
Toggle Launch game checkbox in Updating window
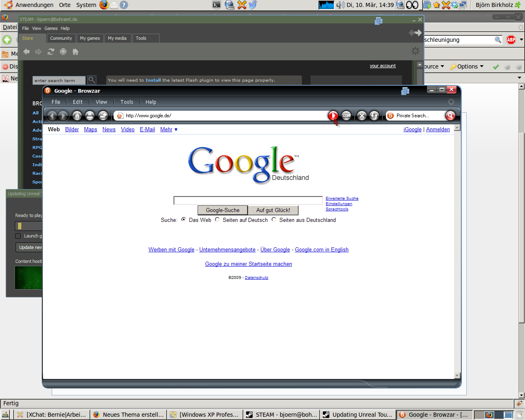(x=18, y=236)
